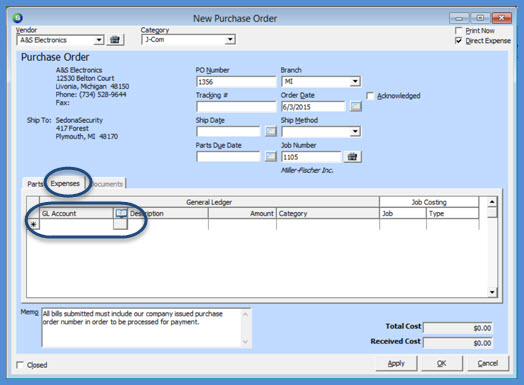Open Parts Due Date calendar picker
This screenshot has height=385, width=524.
271,156
